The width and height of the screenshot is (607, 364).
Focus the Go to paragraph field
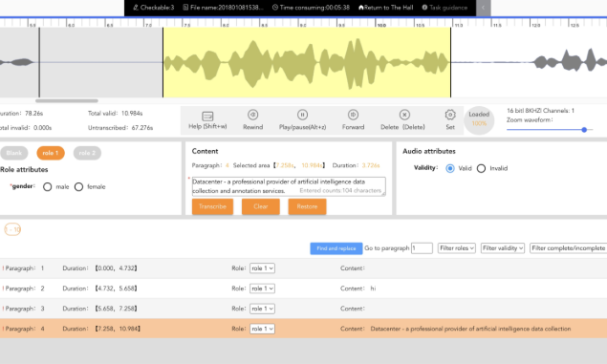422,248
